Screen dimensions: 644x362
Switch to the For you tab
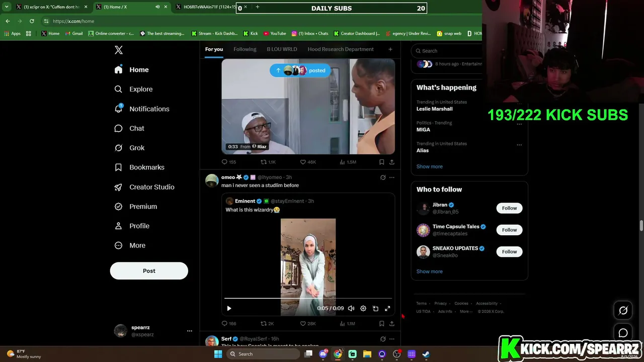click(x=214, y=49)
